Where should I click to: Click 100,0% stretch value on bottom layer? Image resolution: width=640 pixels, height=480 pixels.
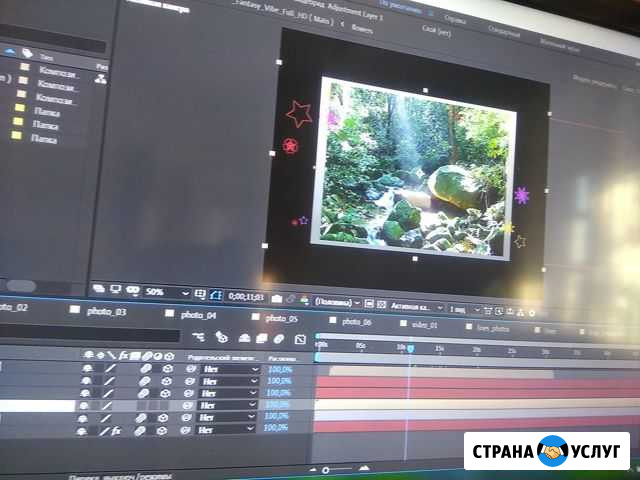(x=276, y=427)
